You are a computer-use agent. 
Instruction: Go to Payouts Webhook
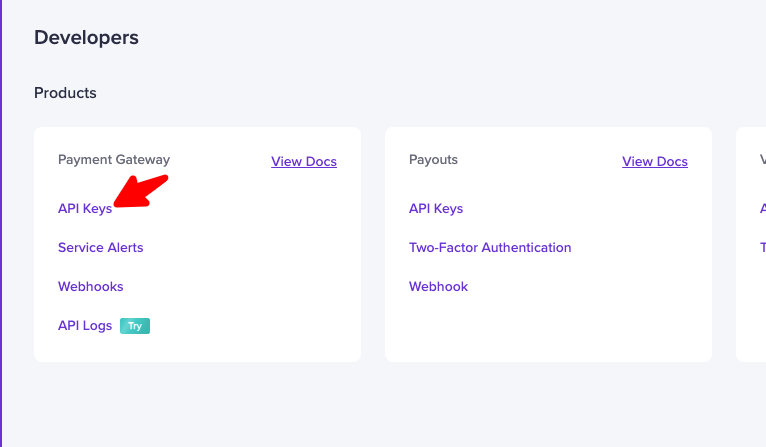coord(438,287)
